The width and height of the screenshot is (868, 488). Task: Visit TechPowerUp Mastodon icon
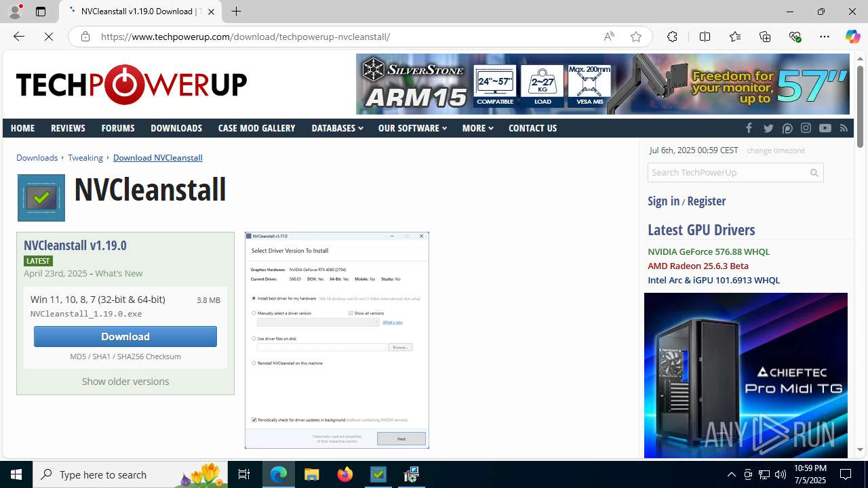tap(787, 128)
